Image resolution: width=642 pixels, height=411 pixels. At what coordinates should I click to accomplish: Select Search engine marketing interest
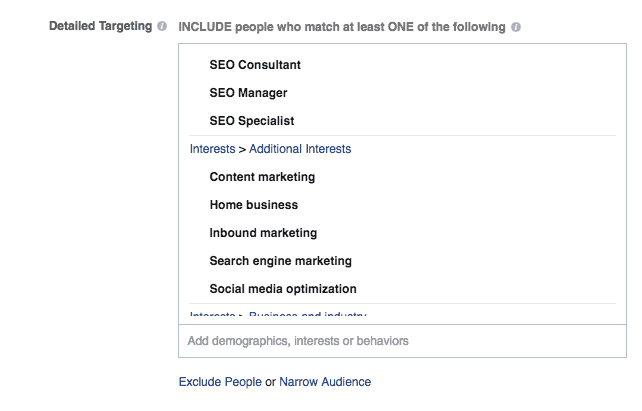[280, 261]
